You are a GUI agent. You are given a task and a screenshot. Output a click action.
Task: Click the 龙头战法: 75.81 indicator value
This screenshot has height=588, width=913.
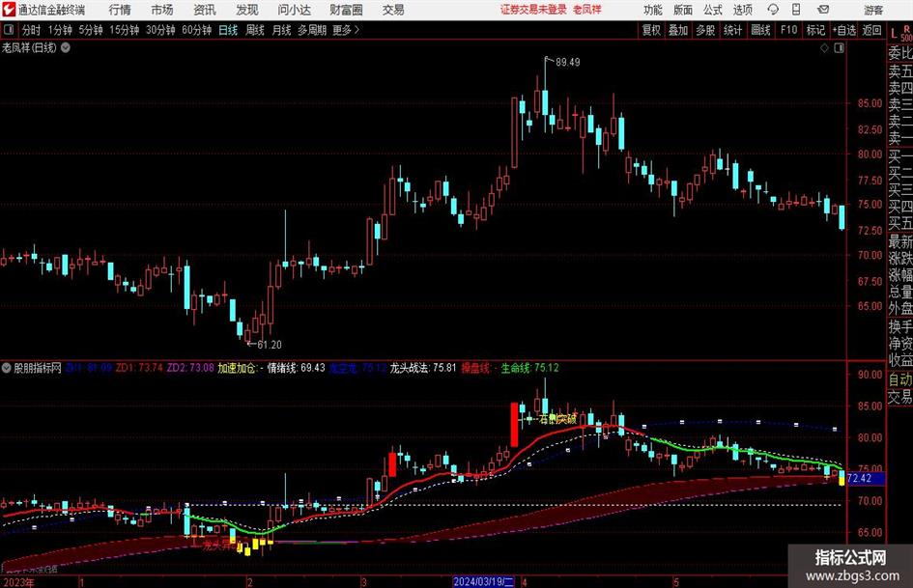point(423,368)
